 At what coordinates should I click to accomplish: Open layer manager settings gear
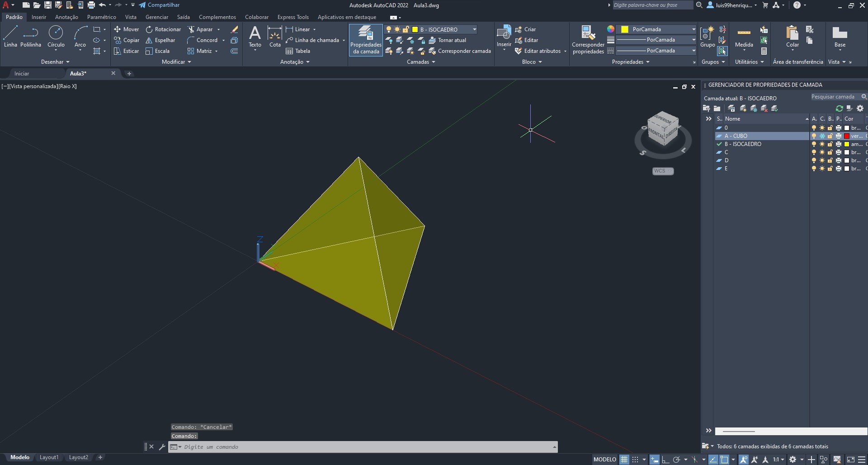(x=860, y=108)
